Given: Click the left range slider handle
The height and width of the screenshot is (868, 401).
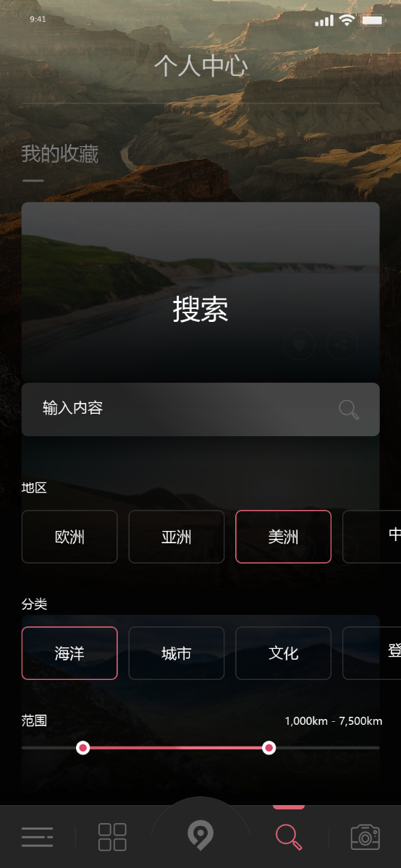Looking at the screenshot, I should (x=83, y=747).
